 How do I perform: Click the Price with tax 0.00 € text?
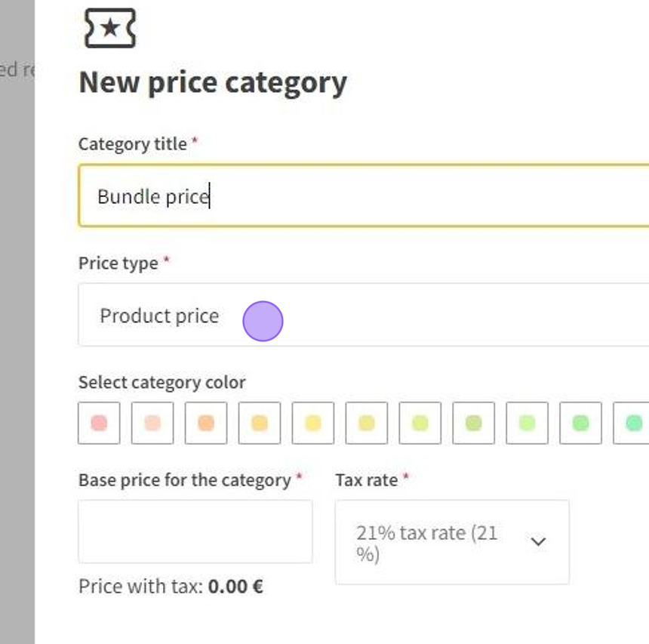click(171, 587)
